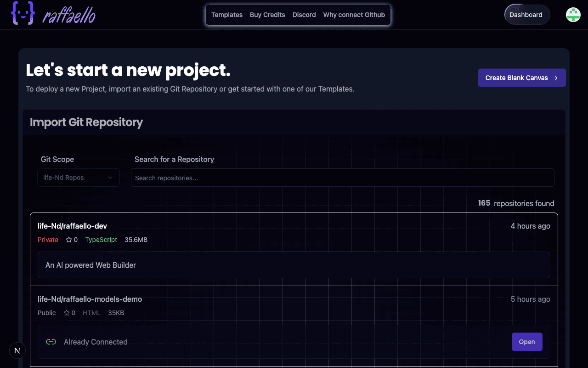Open Why connect Github navigation item
This screenshot has width=588, height=368.
pyautogui.click(x=354, y=15)
